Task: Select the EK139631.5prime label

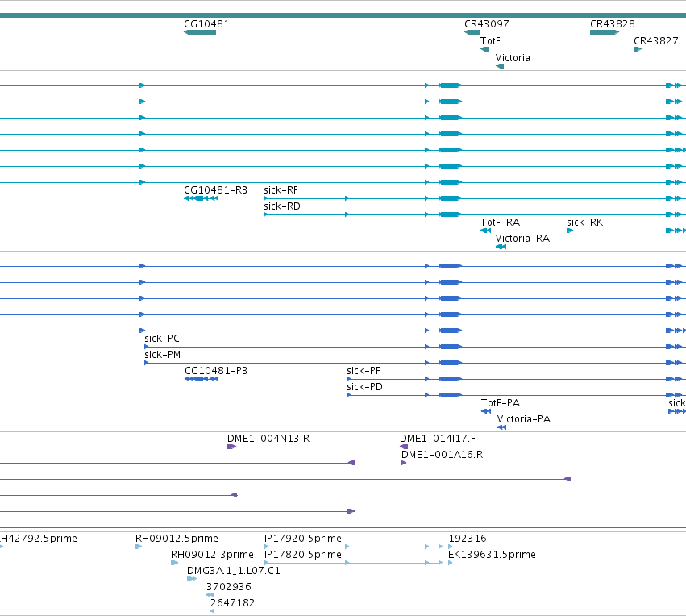Action: tap(493, 555)
